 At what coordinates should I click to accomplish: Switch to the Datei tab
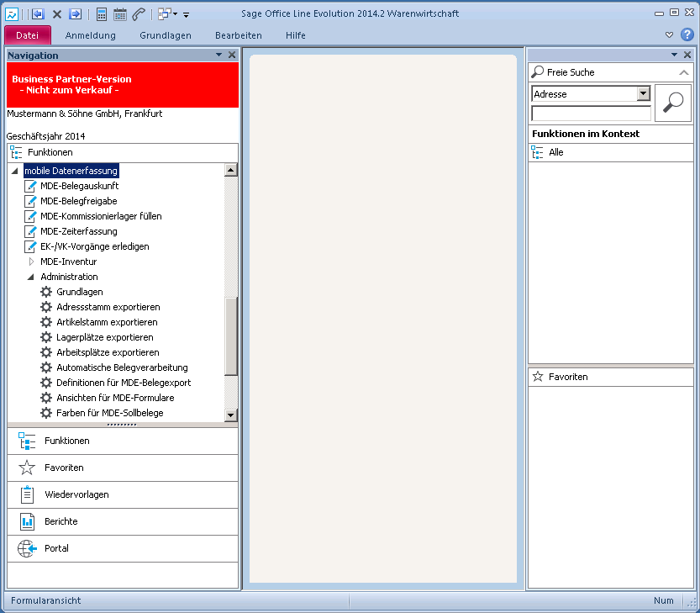(28, 35)
